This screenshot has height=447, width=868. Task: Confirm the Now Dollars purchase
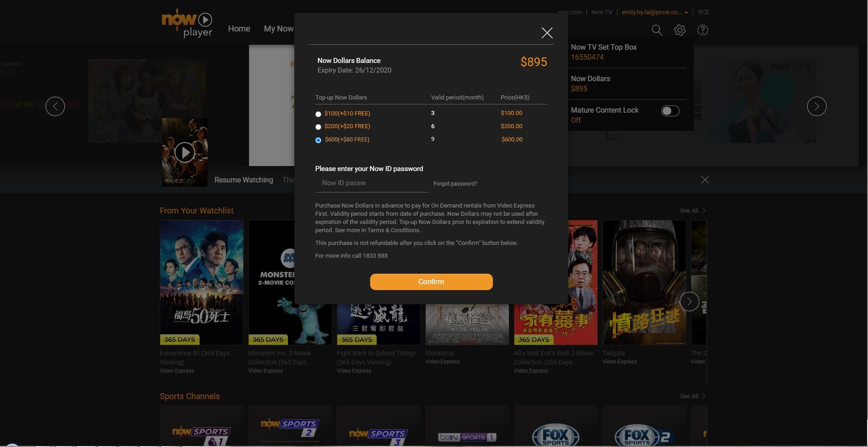[x=431, y=282]
